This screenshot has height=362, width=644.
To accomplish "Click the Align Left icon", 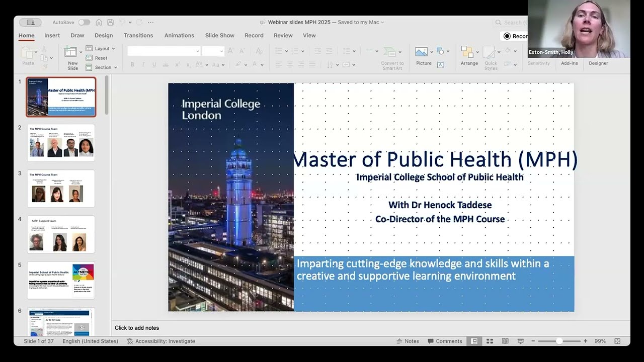I will [279, 65].
